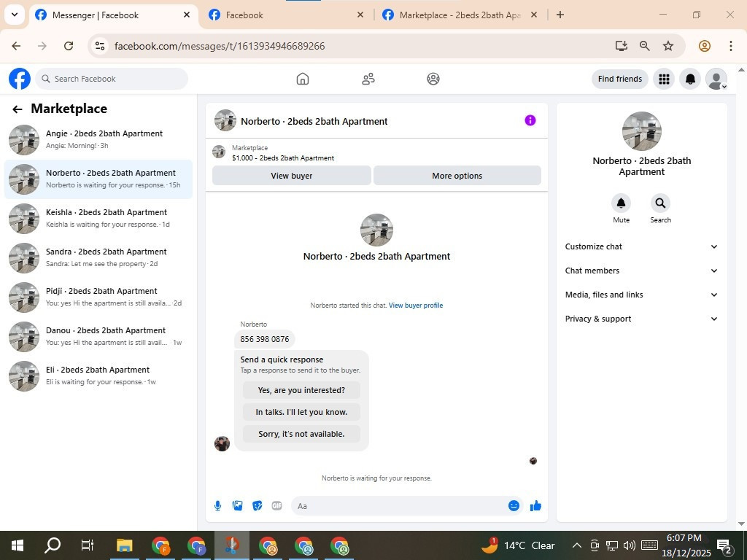
Task: Open a new browser tab
Action: point(560,15)
